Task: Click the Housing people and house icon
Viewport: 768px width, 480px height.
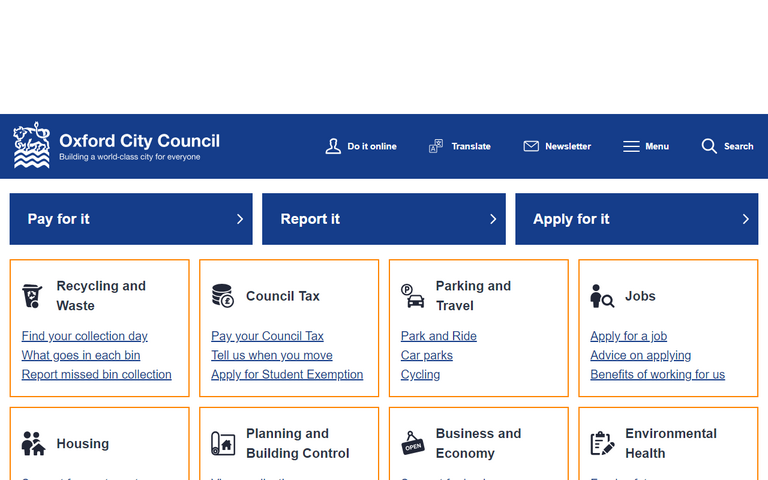Action: pyautogui.click(x=33, y=444)
